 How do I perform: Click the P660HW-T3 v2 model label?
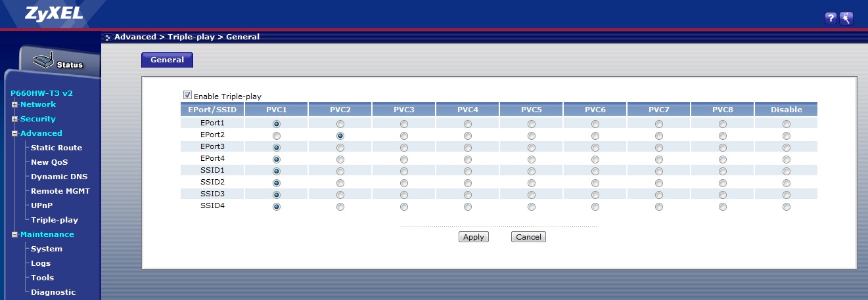pyautogui.click(x=42, y=93)
